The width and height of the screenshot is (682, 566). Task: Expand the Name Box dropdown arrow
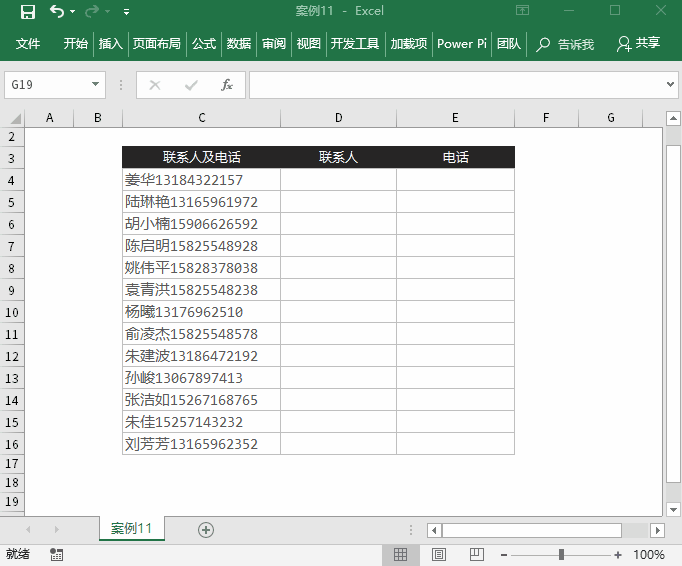[95, 84]
